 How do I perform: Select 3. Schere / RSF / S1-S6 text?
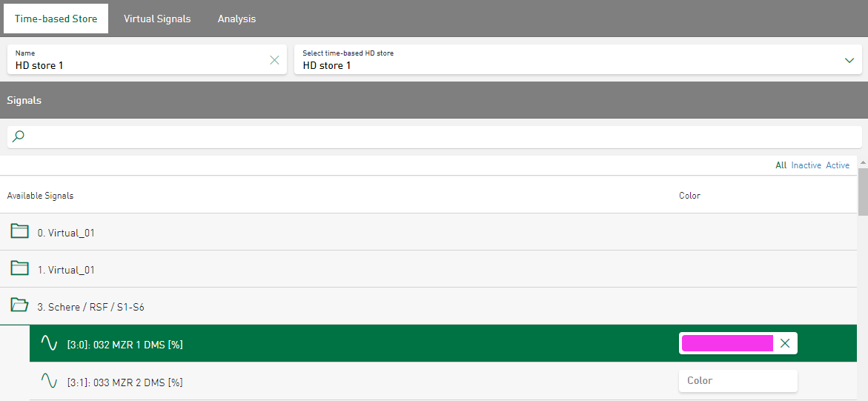pos(90,307)
